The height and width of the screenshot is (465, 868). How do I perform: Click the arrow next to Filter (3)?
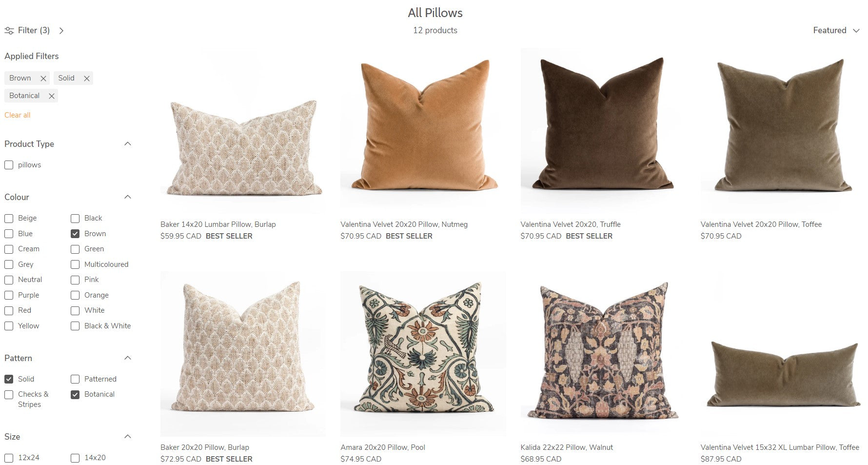pyautogui.click(x=61, y=31)
